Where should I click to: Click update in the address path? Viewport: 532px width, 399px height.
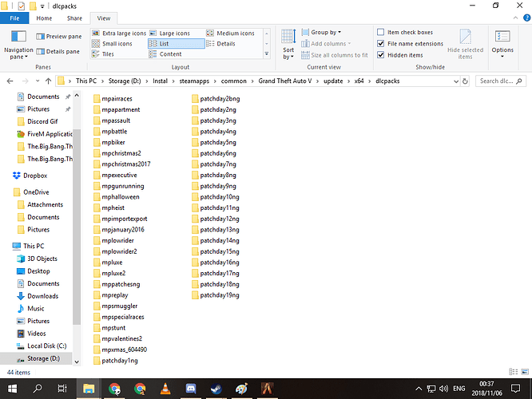coord(333,81)
